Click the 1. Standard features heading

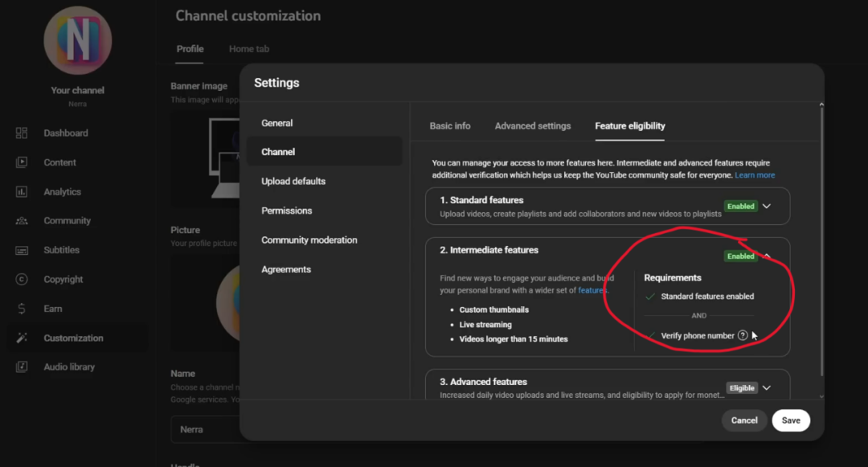point(481,200)
